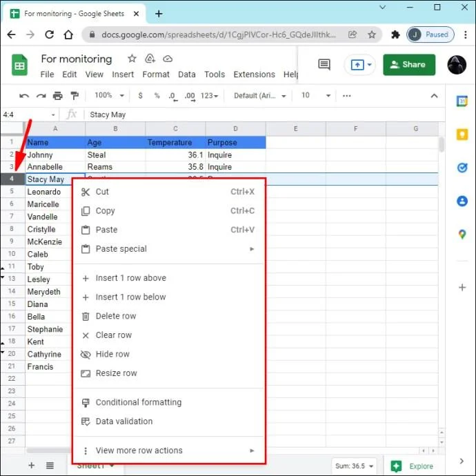Click the redo arrow icon
476x476 pixels.
[x=41, y=96]
